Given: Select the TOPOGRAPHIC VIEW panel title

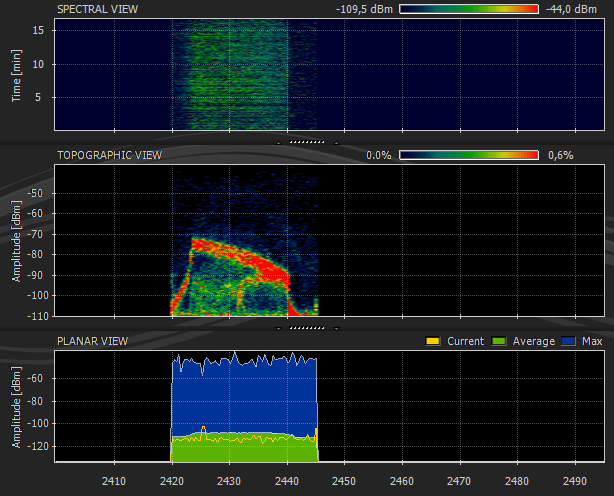Looking at the screenshot, I should coord(109,155).
